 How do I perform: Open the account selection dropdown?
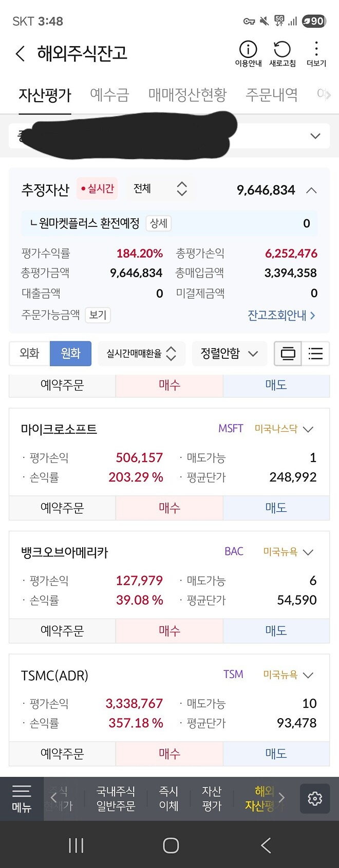(314, 136)
